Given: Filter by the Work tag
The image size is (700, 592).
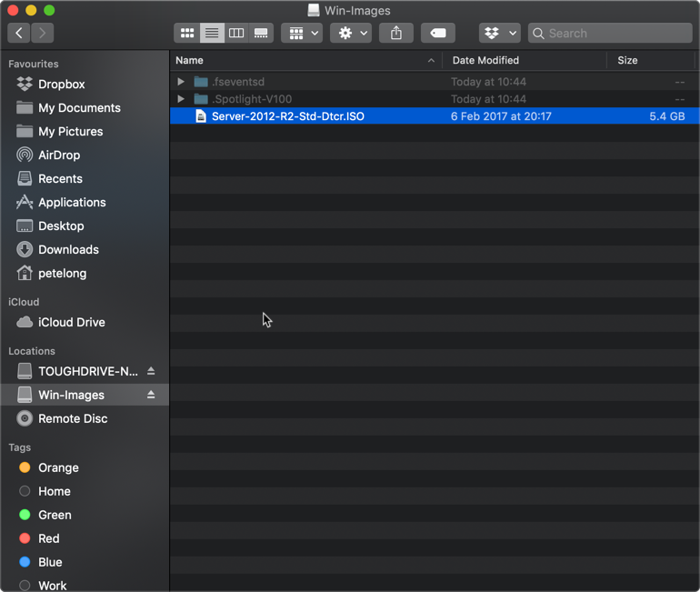Looking at the screenshot, I should pos(85,585).
